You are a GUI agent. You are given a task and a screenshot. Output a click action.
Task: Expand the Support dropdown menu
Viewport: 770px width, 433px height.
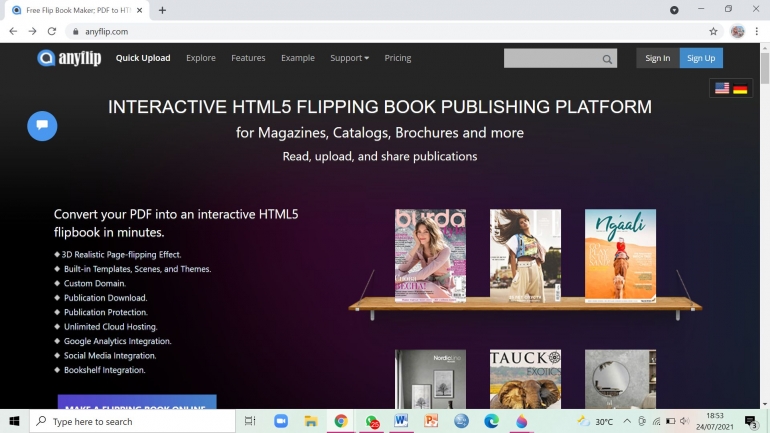(x=349, y=58)
